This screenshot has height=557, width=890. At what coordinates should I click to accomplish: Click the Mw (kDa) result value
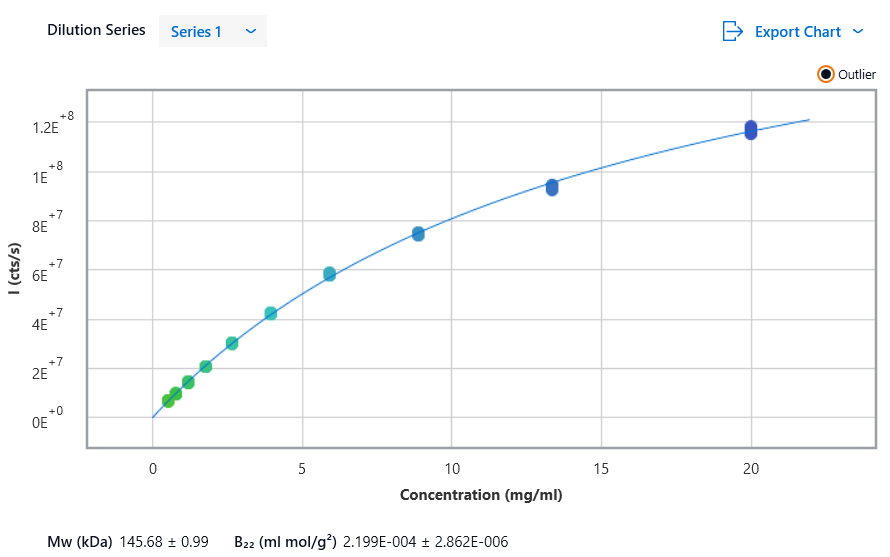tap(164, 542)
